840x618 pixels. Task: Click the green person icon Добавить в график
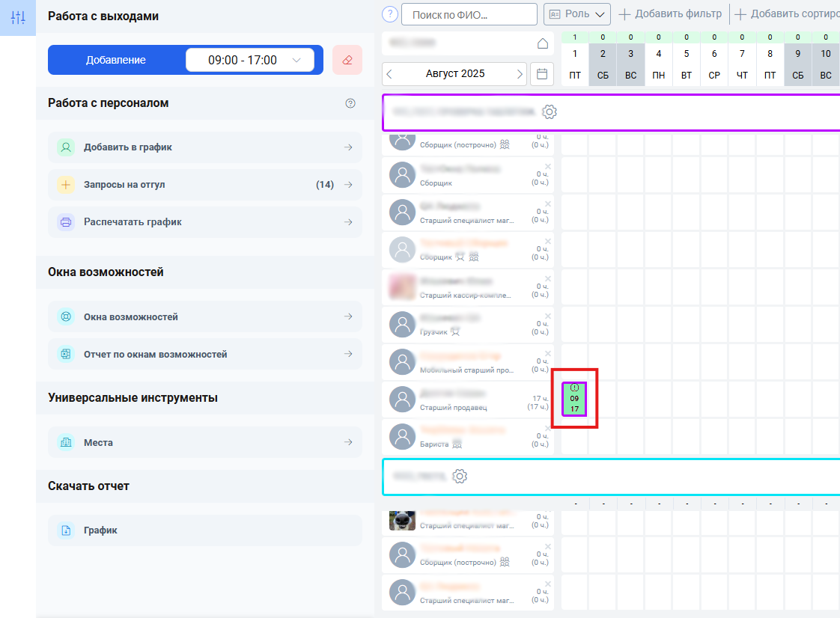click(x=66, y=147)
